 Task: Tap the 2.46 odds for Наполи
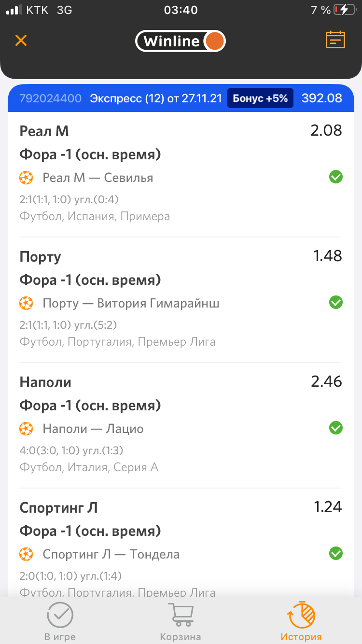(326, 381)
